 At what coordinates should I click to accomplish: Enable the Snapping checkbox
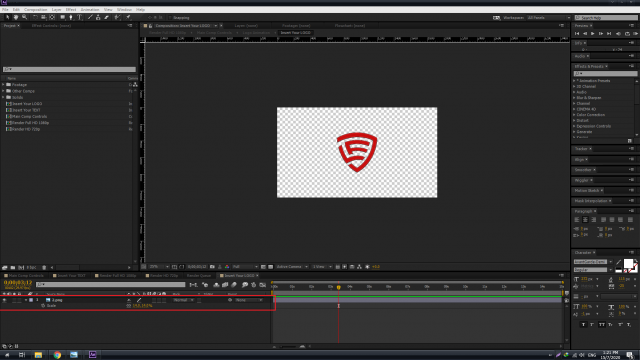point(171,18)
